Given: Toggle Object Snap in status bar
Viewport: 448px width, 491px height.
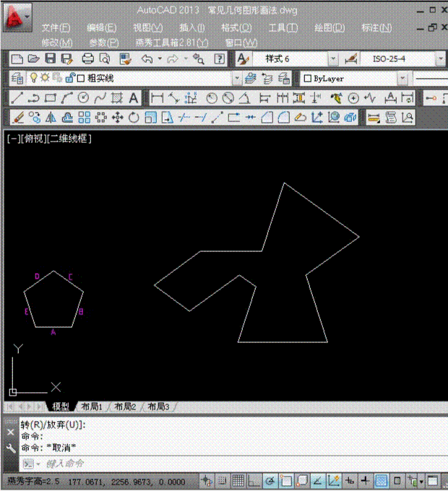Looking at the screenshot, I should pos(286,481).
